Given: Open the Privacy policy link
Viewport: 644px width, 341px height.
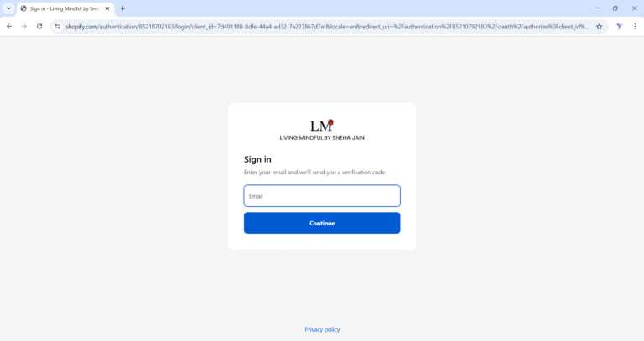Looking at the screenshot, I should point(322,329).
